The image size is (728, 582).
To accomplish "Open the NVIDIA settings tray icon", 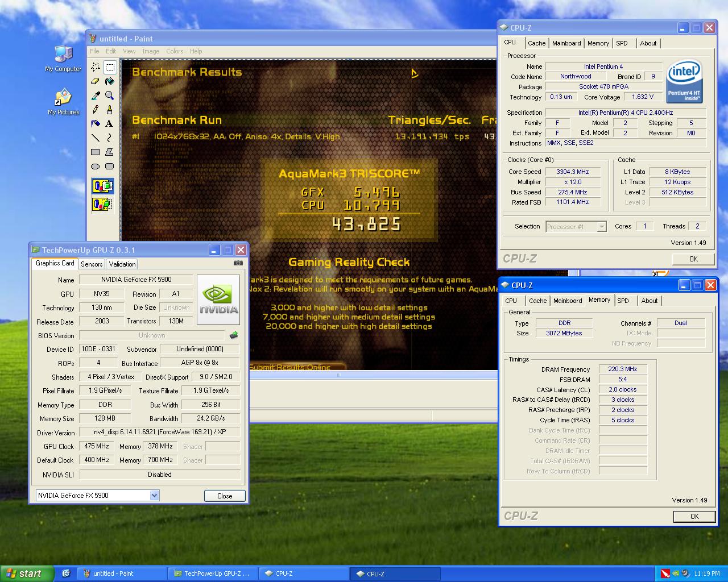I will (x=676, y=573).
